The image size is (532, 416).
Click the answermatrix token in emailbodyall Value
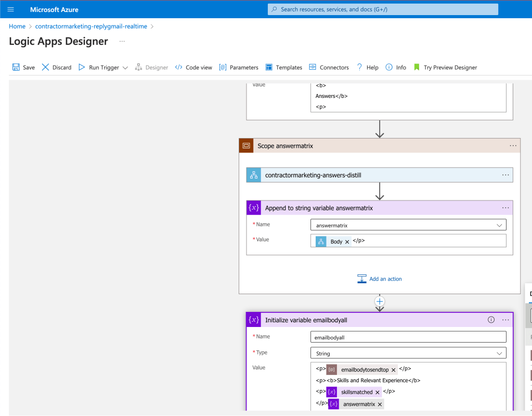pos(356,404)
